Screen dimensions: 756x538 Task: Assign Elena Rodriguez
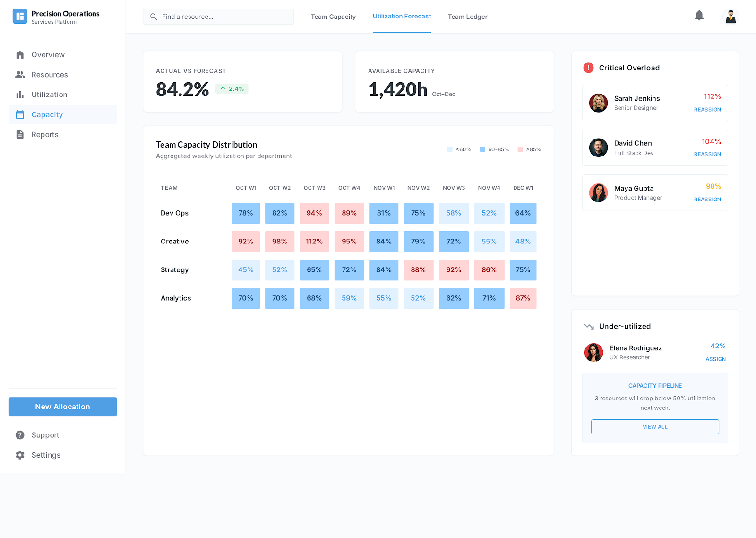715,359
